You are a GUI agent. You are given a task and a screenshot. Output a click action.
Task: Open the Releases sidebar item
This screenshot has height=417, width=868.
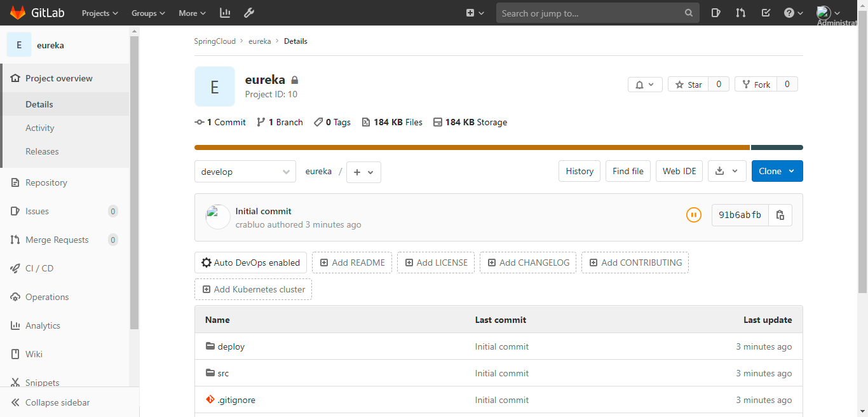click(65, 151)
